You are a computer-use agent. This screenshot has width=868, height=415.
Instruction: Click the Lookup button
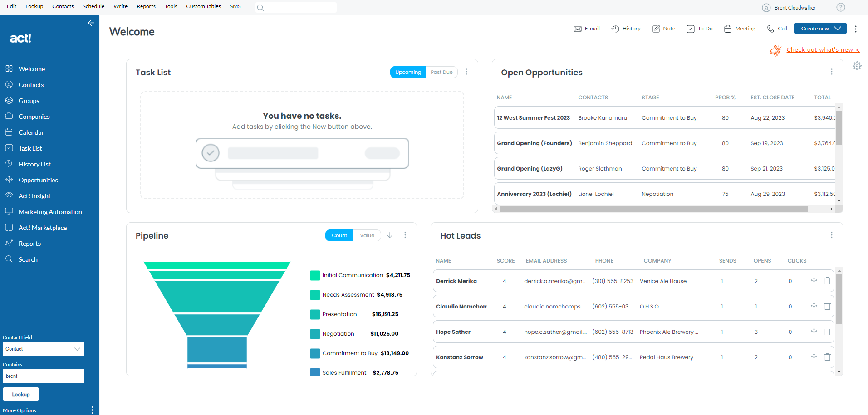pos(21,394)
